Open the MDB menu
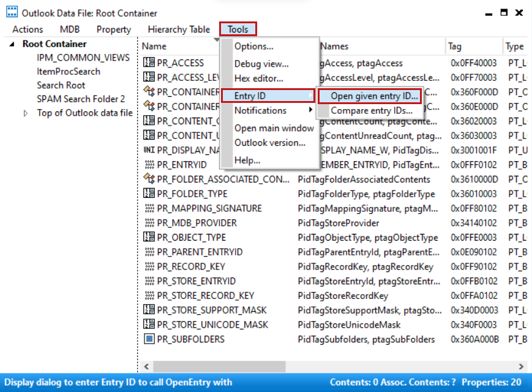The width and height of the screenshot is (532, 392). pyautogui.click(x=70, y=29)
